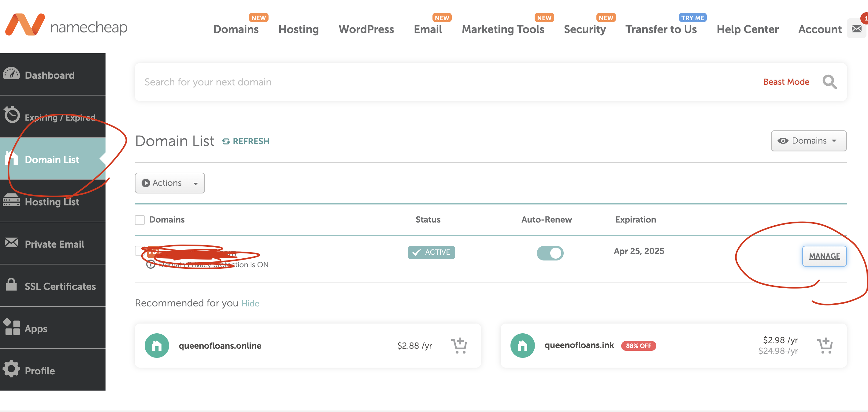Viewport: 868px width, 412px height.
Task: Select the redacted domain row checkbox
Action: pos(139,250)
